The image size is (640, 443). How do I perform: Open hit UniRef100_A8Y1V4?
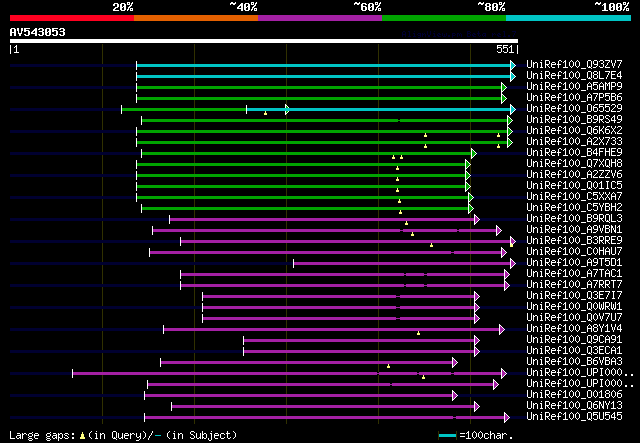[574, 329]
